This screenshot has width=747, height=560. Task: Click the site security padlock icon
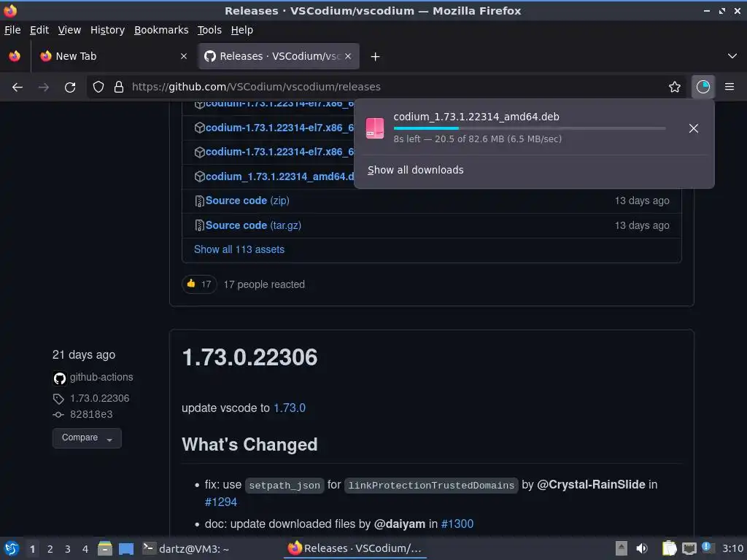point(119,87)
